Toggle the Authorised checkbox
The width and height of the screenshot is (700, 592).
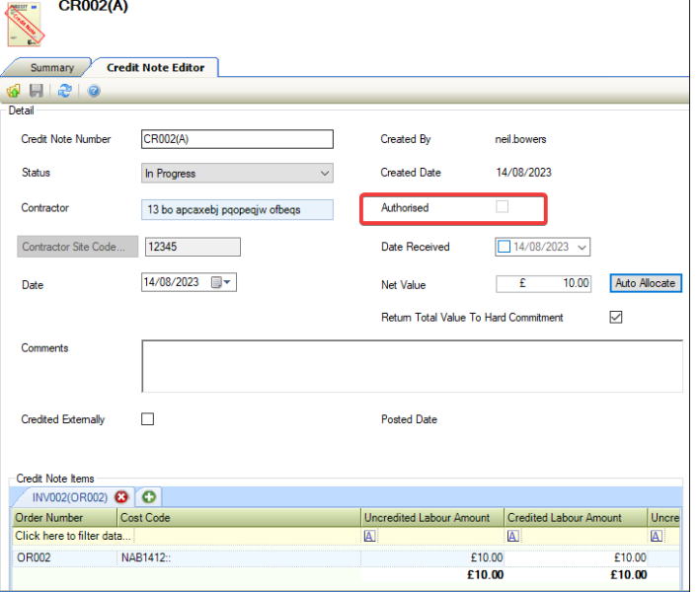coord(503,207)
